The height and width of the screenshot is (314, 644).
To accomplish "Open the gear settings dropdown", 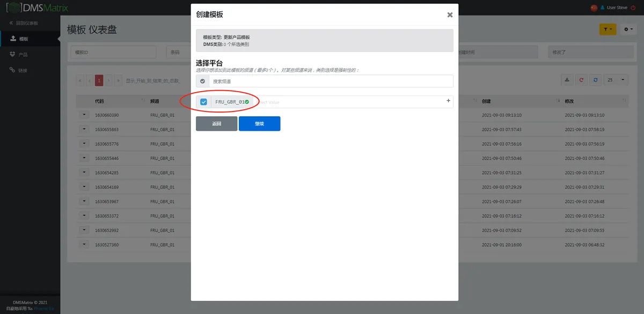I will [x=628, y=29].
